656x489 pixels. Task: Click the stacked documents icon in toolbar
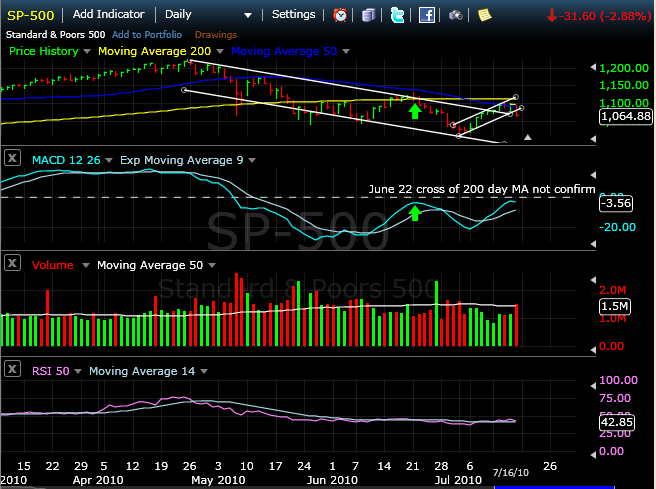pos(369,15)
